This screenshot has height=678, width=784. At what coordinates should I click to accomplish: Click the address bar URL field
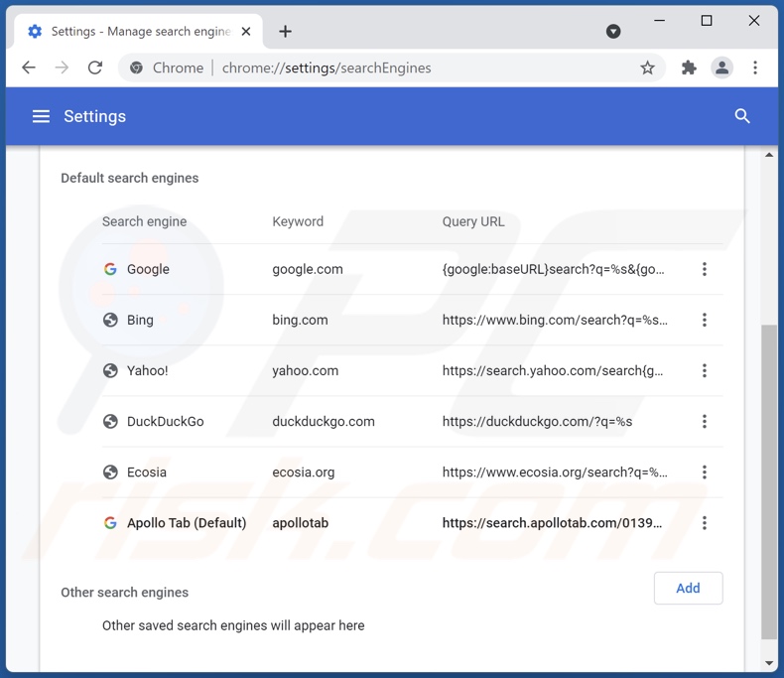point(397,68)
